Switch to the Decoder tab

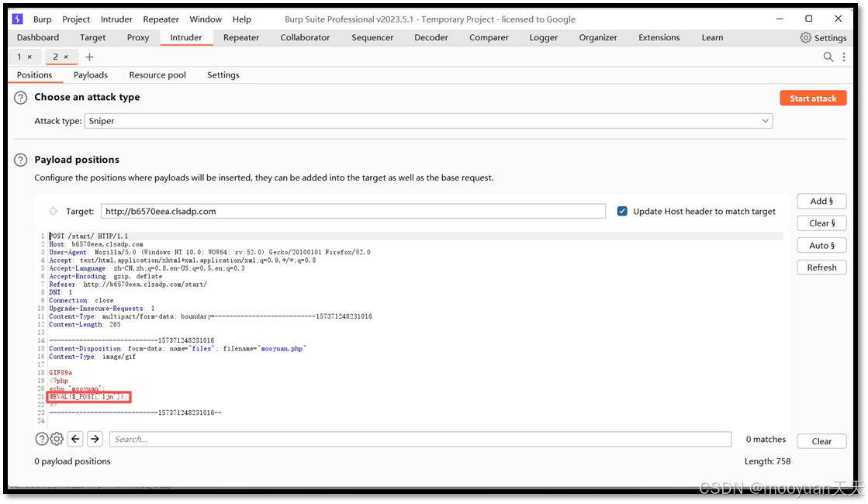(431, 38)
